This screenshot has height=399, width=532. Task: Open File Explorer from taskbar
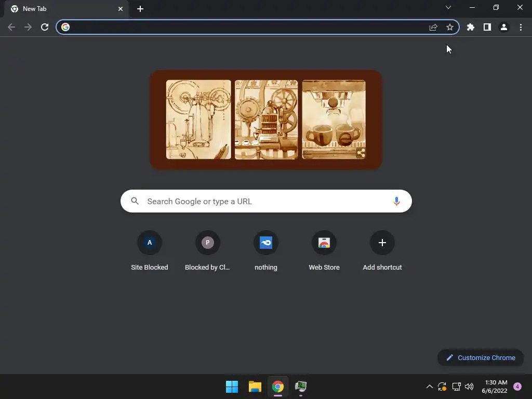point(255,387)
